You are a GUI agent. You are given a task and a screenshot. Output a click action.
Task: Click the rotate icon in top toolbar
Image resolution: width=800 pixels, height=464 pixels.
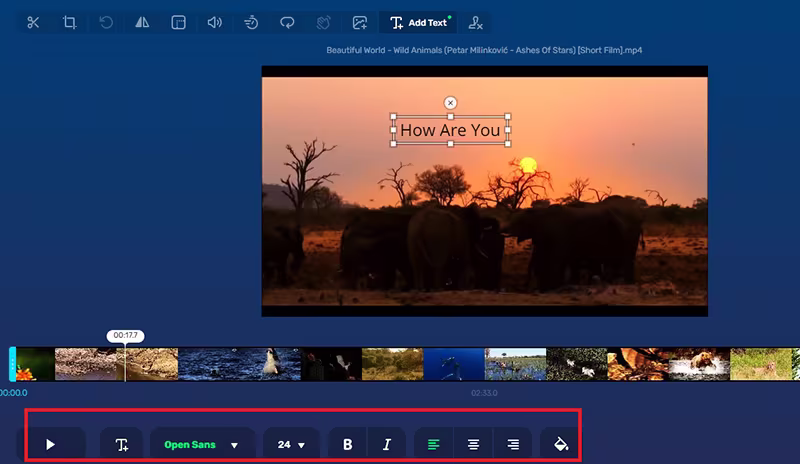point(106,22)
